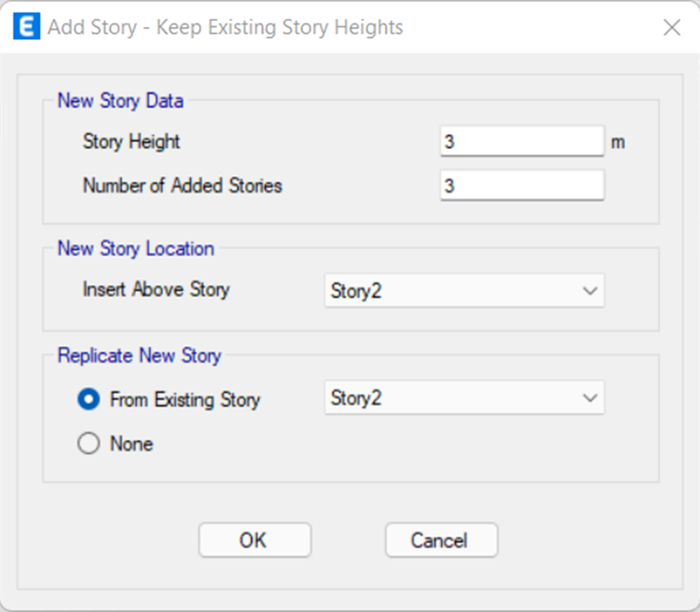Dismiss the dialog using Cancel

coord(442,540)
